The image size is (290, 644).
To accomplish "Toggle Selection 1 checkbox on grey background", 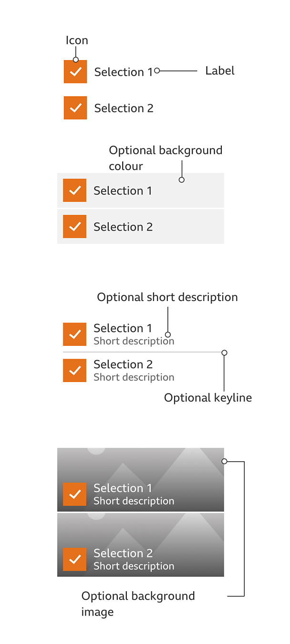I will (74, 190).
